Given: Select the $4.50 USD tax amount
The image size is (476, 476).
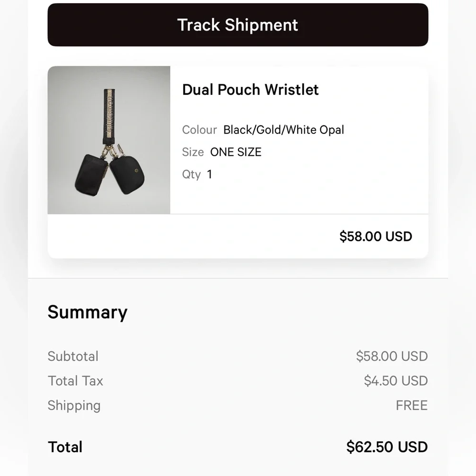Looking at the screenshot, I should tap(395, 381).
